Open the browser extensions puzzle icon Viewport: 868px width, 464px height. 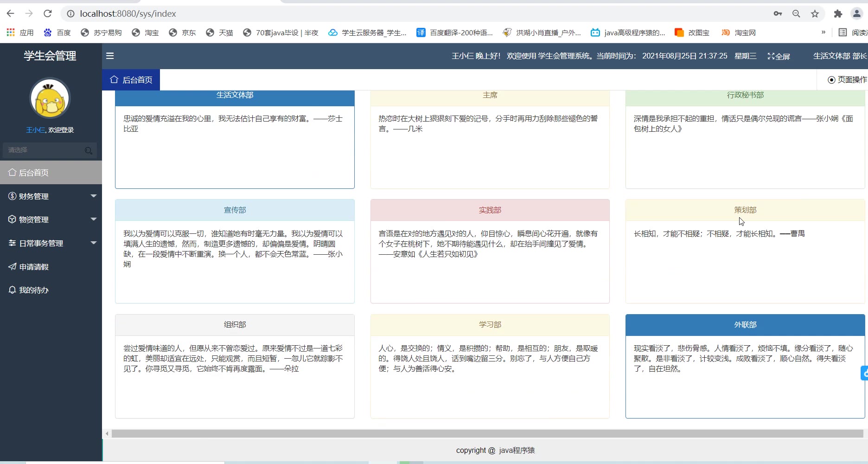837,13
